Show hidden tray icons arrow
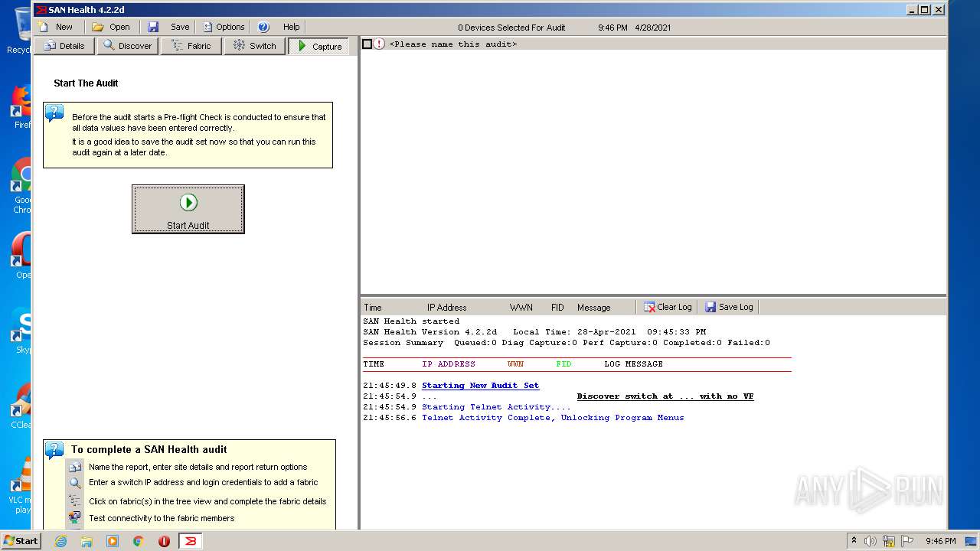The image size is (980, 551). click(854, 540)
